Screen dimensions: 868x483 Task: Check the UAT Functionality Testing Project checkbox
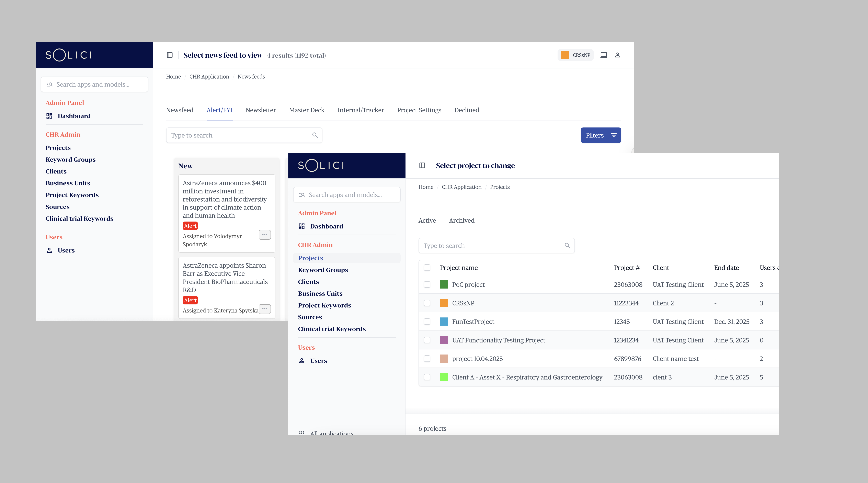click(x=427, y=340)
